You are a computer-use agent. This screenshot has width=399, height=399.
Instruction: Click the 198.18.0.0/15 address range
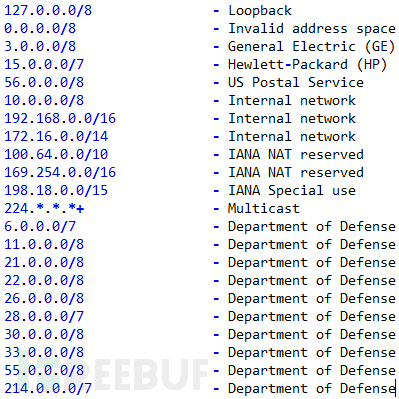pos(56,191)
